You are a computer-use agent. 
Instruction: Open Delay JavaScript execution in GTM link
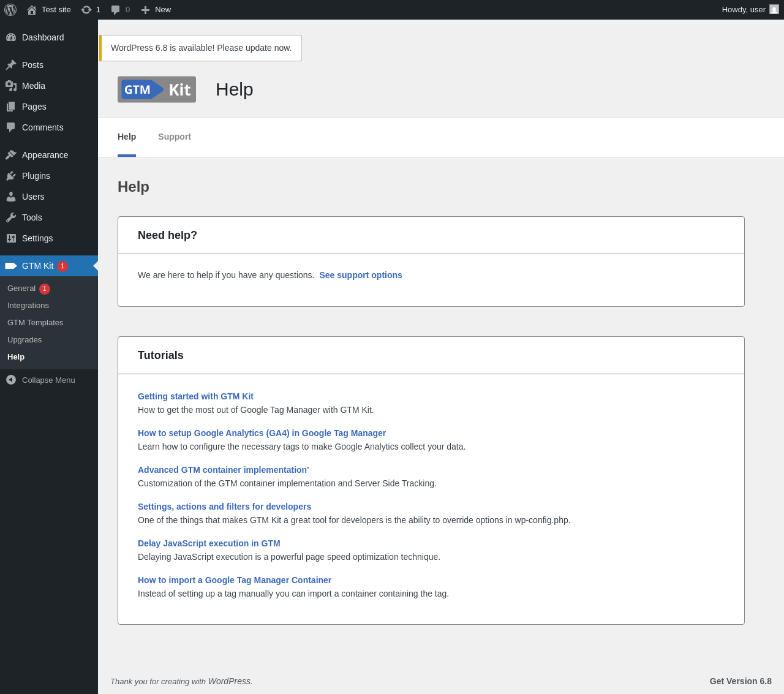point(209,543)
